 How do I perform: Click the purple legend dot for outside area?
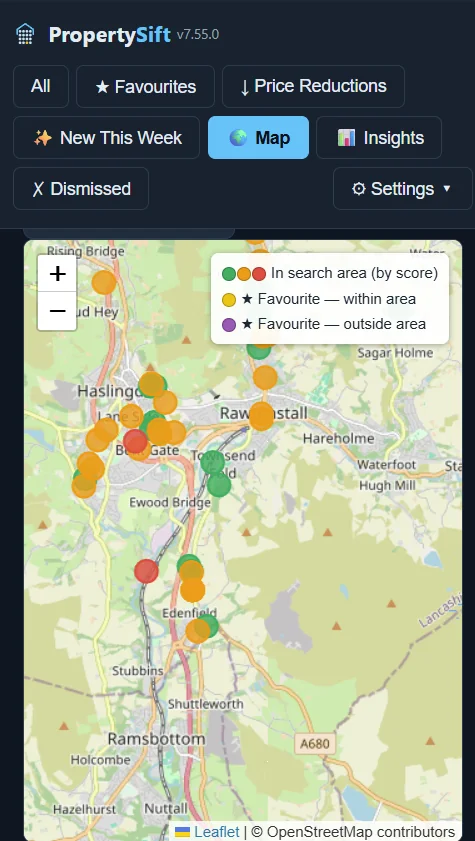229,324
